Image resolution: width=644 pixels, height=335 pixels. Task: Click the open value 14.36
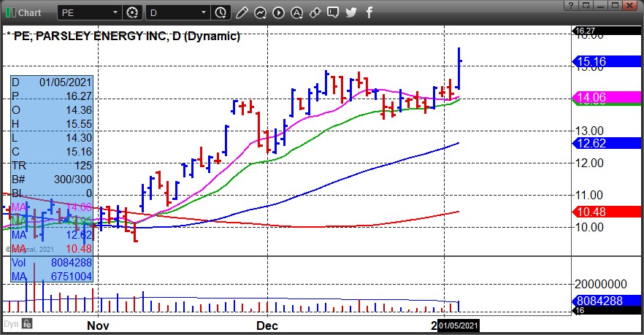(79, 110)
